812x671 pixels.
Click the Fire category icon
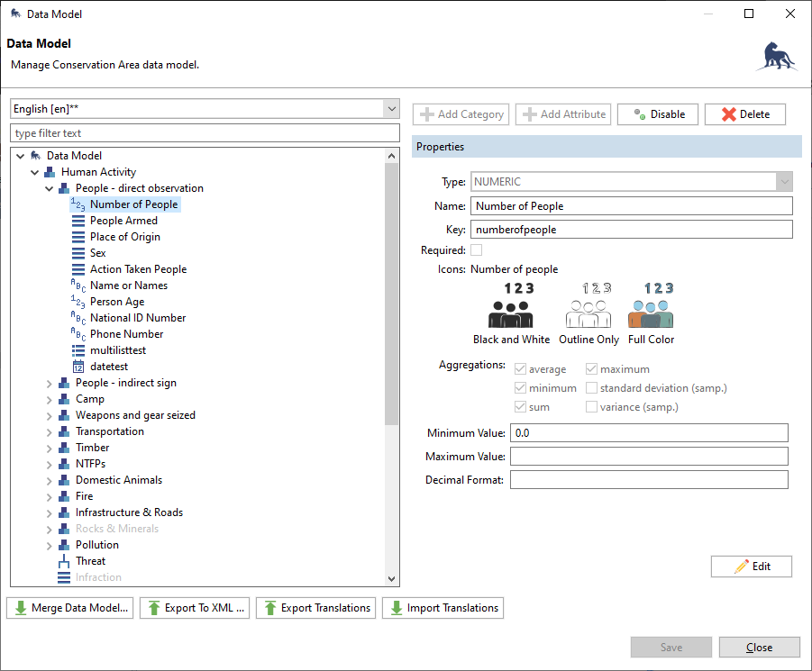pos(64,496)
